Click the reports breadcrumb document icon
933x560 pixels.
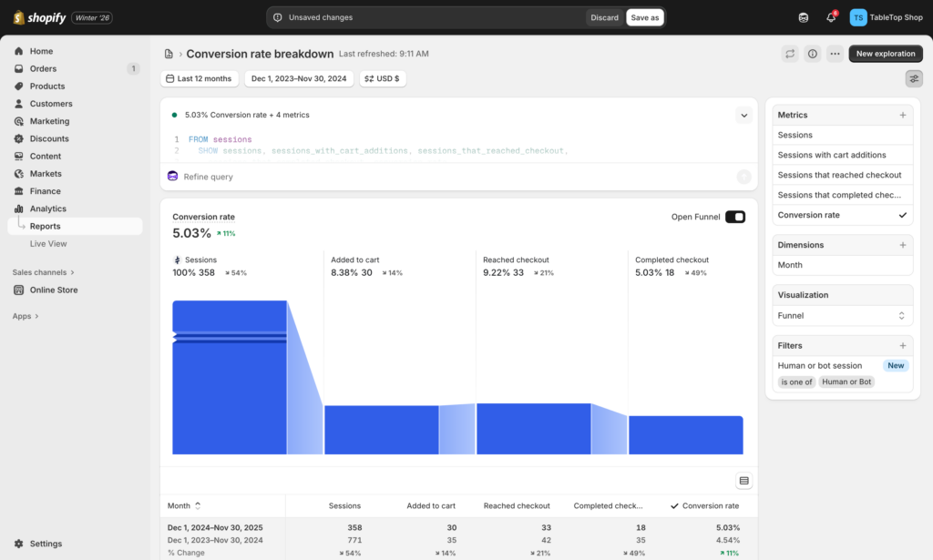click(x=169, y=54)
